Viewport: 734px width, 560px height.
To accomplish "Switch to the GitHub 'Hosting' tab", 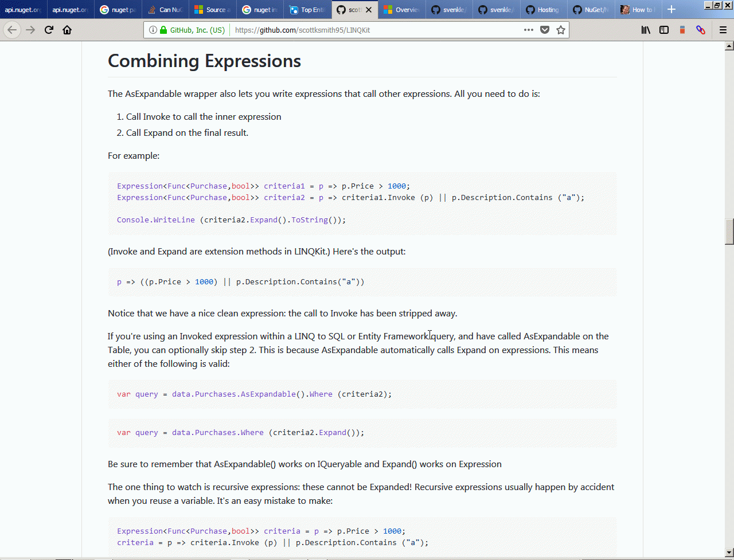I will (544, 10).
